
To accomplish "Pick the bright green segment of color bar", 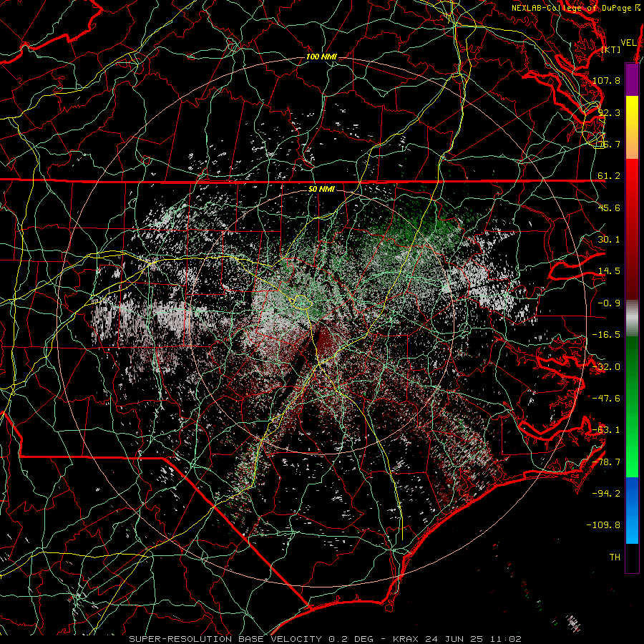I will tap(632, 407).
